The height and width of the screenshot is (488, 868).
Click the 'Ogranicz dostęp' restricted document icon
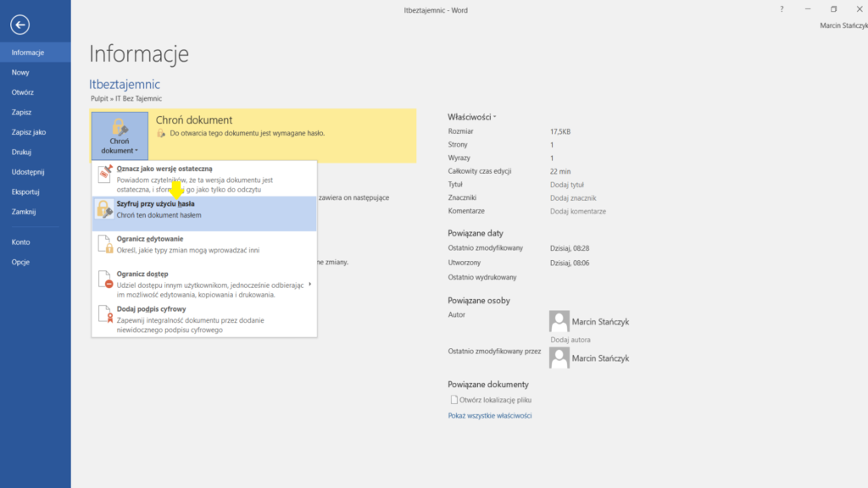tap(105, 280)
